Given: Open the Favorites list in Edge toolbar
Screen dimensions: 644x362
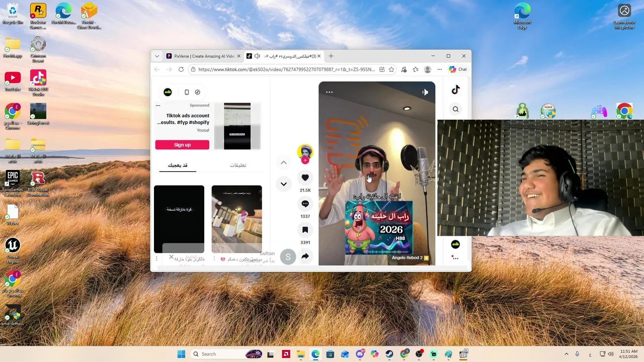Looking at the screenshot, I should coord(416,69).
